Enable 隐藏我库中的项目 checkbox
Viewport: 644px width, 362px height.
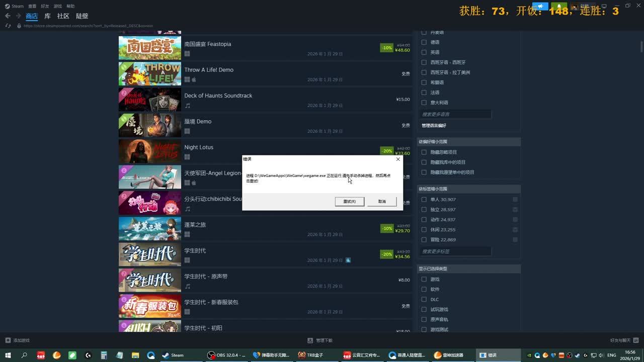424,162
